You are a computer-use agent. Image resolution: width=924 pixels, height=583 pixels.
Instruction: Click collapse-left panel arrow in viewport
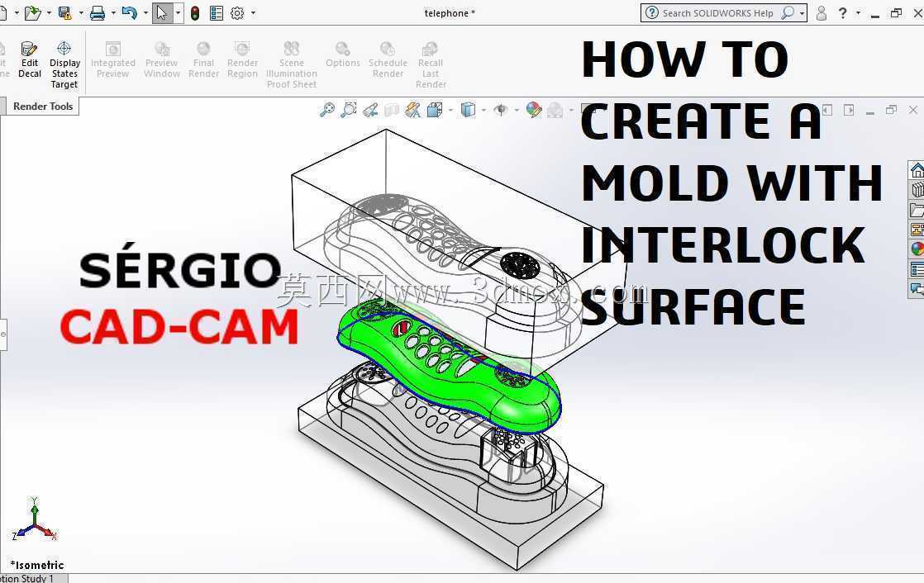coord(827,110)
